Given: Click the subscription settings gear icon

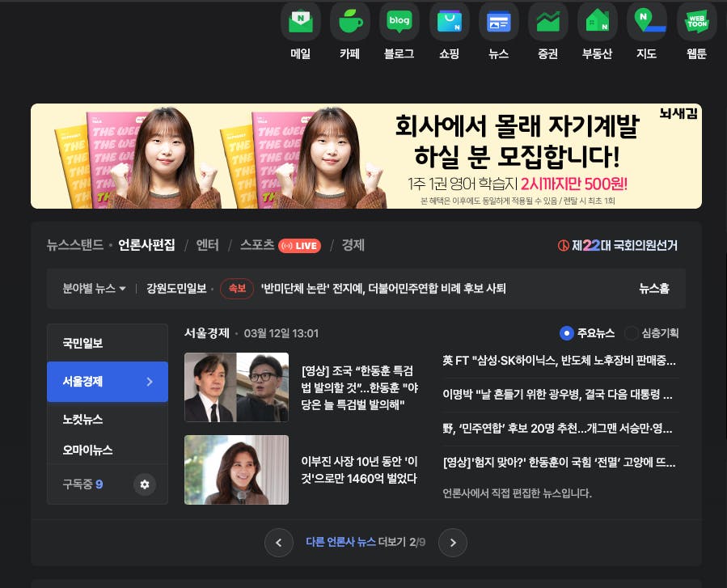Looking at the screenshot, I should [x=145, y=484].
